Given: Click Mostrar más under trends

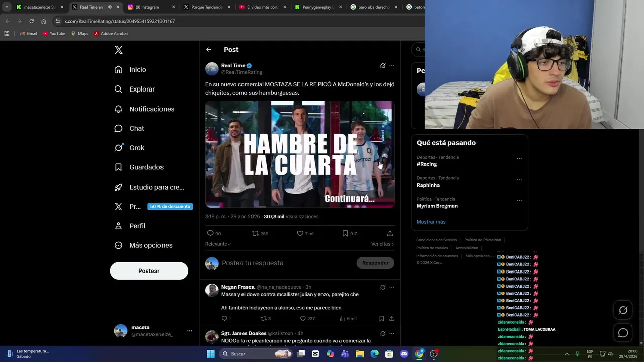Looking at the screenshot, I should [x=431, y=222].
